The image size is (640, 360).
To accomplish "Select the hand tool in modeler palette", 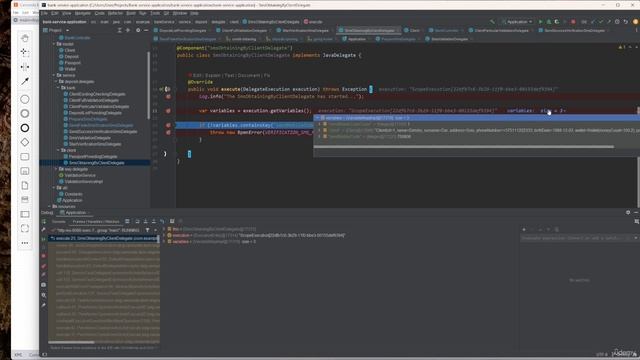I will [25, 38].
